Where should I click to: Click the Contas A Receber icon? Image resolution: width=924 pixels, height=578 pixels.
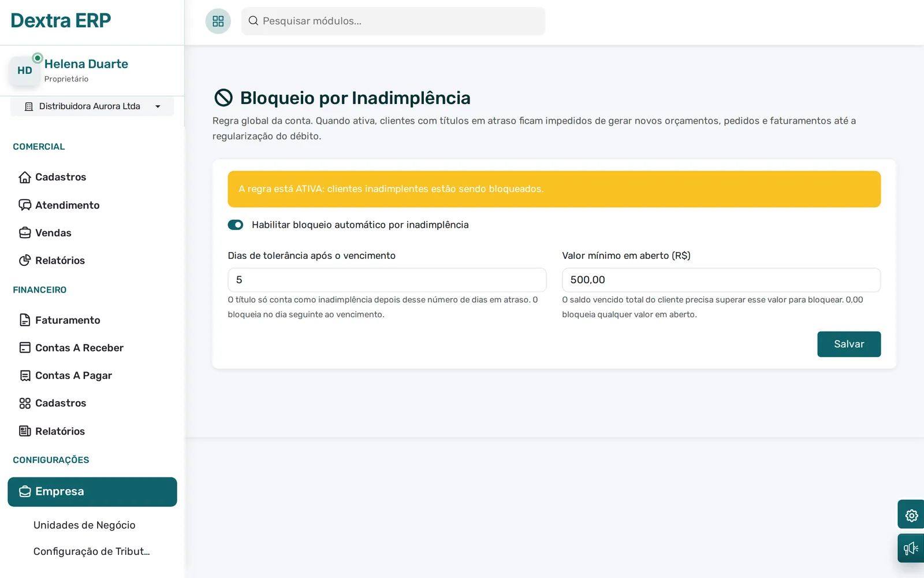click(x=25, y=348)
